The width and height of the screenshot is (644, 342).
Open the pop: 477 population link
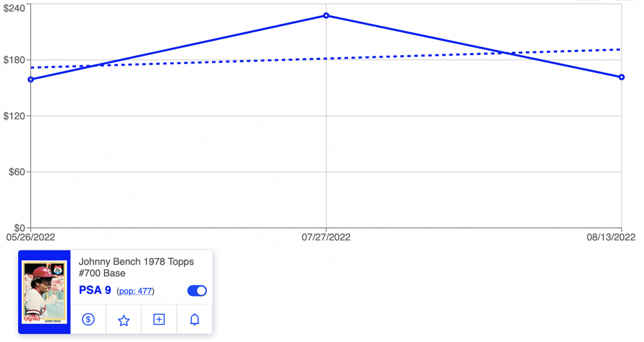136,291
